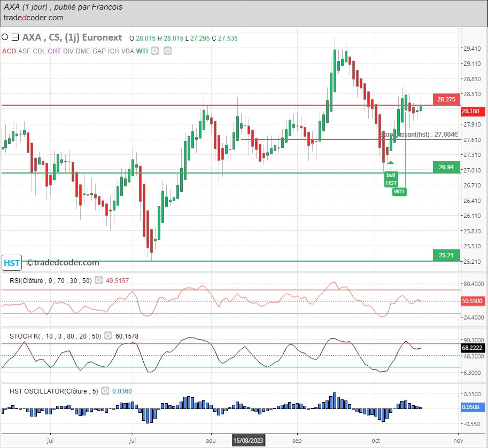This screenshot has height=448, width=488.
Task: Select the VBA indicator shortcut
Action: 128,51
